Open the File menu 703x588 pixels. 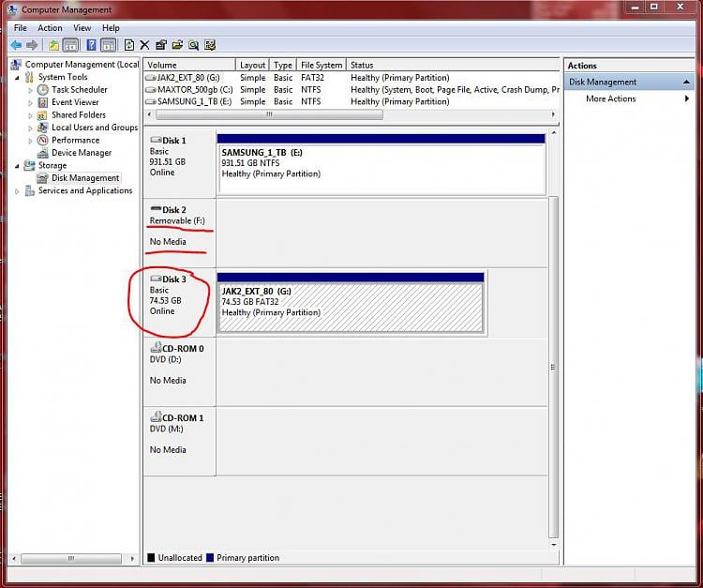click(21, 28)
